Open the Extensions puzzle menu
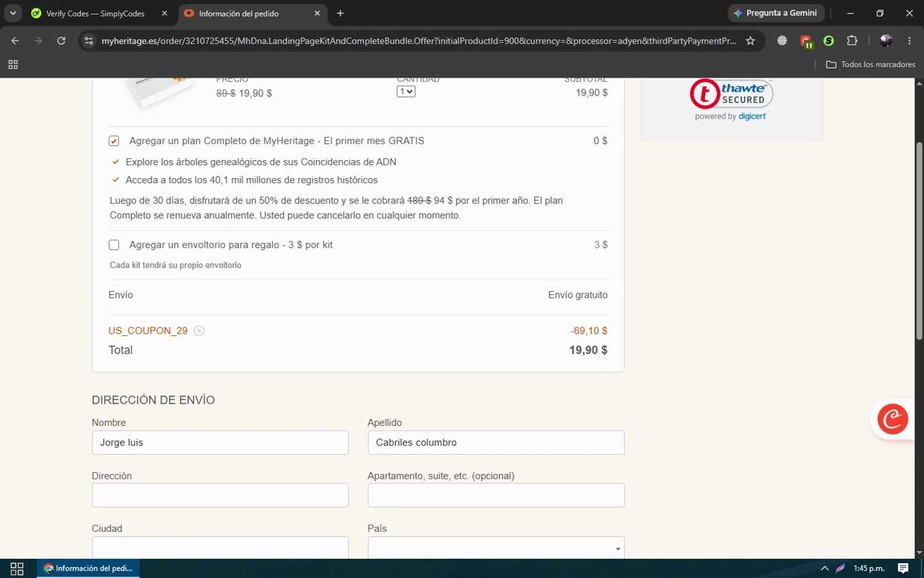 [852, 41]
